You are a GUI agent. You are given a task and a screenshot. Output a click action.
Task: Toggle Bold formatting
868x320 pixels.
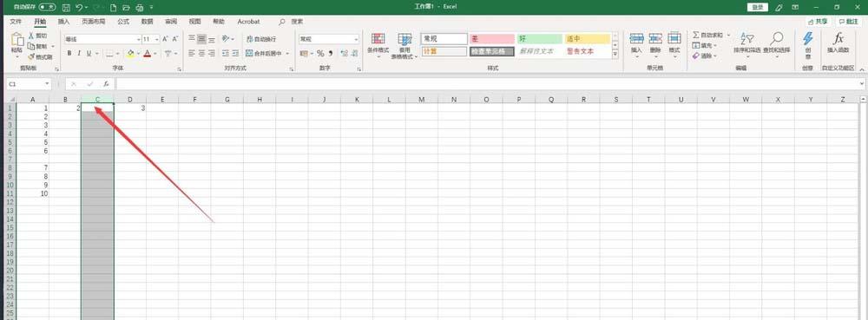click(69, 54)
